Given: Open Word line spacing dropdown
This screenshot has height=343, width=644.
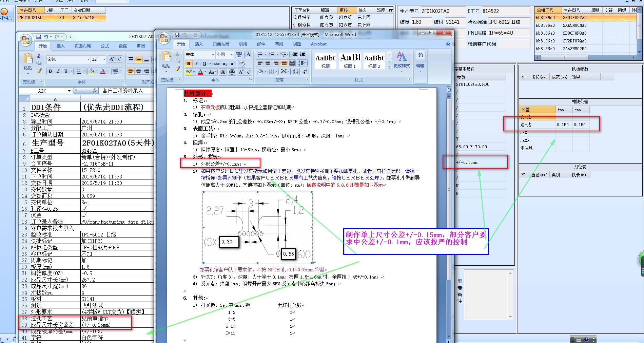Looking at the screenshot, I should (302, 63).
